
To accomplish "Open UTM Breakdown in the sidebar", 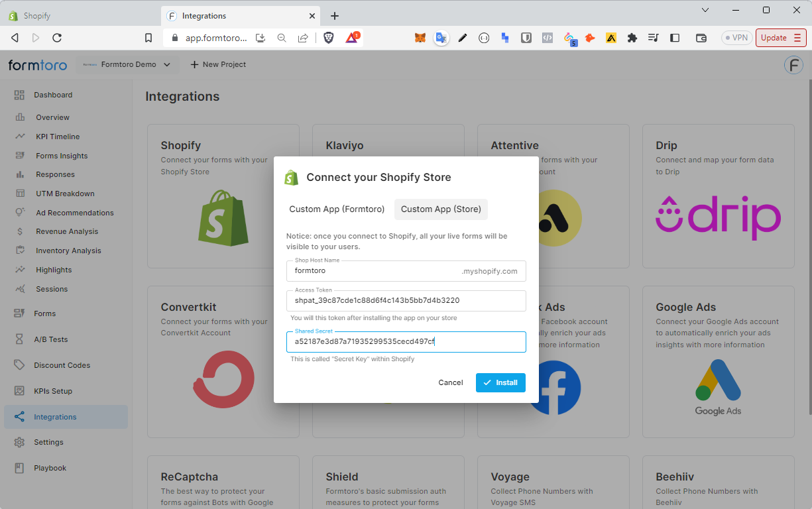I will pyautogui.click(x=66, y=194).
